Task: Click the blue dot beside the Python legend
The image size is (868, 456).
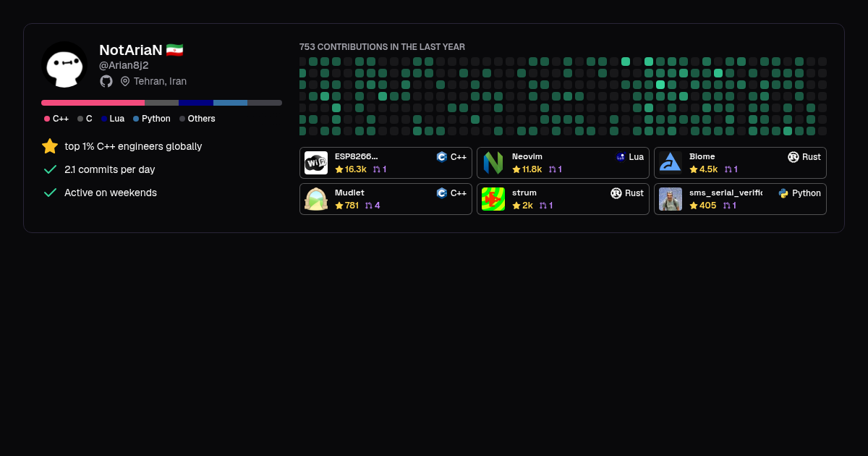Action: tap(136, 119)
